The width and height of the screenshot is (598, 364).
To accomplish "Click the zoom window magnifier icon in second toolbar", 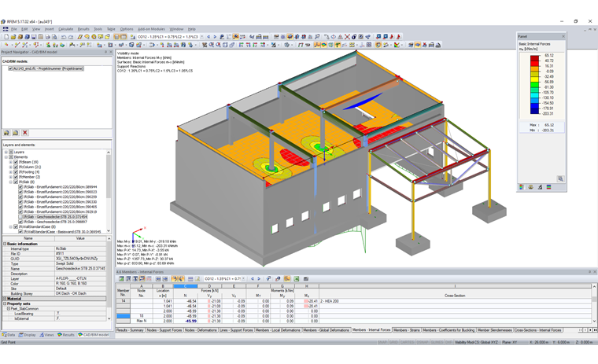I will [x=212, y=45].
